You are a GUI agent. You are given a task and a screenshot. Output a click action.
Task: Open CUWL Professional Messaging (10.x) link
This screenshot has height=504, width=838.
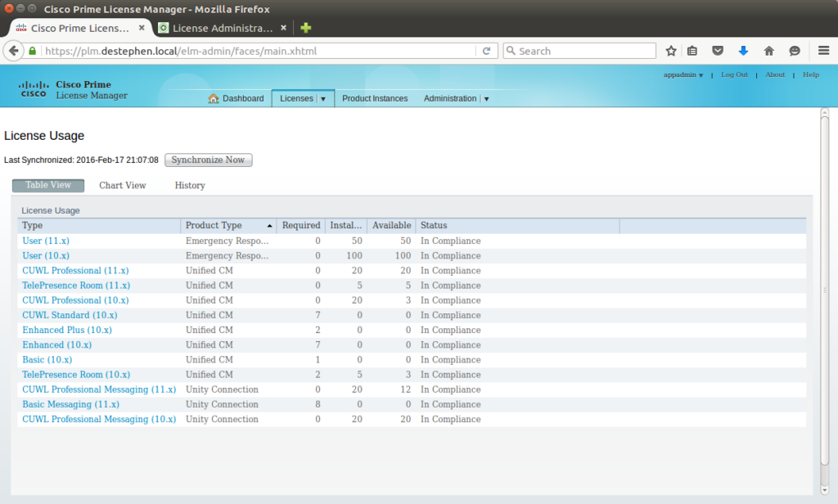99,420
